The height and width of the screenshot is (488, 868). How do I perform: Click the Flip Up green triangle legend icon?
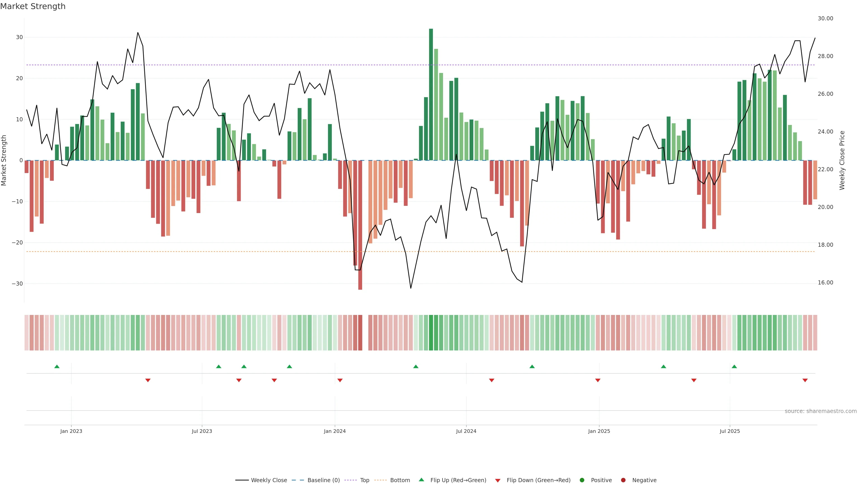pos(421,480)
